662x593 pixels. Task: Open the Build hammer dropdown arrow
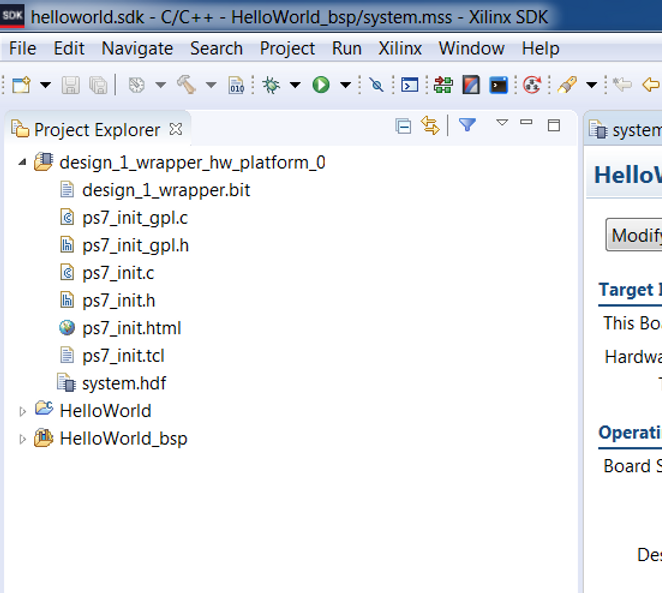pyautogui.click(x=211, y=85)
